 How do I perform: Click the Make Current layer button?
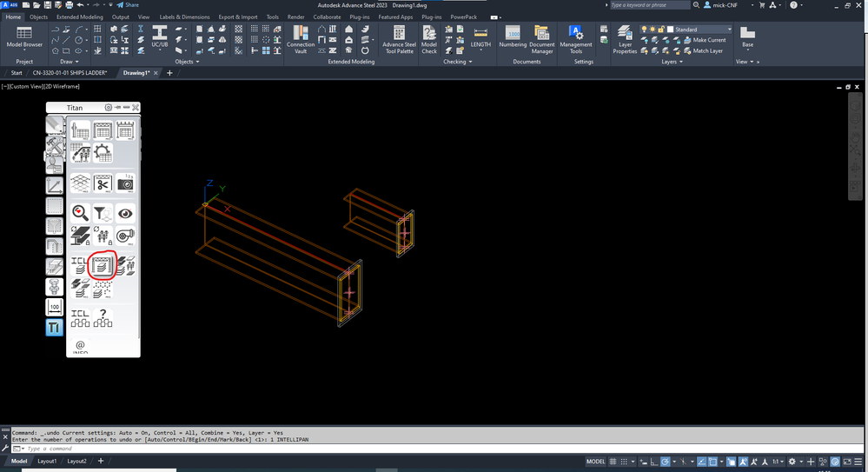click(705, 40)
